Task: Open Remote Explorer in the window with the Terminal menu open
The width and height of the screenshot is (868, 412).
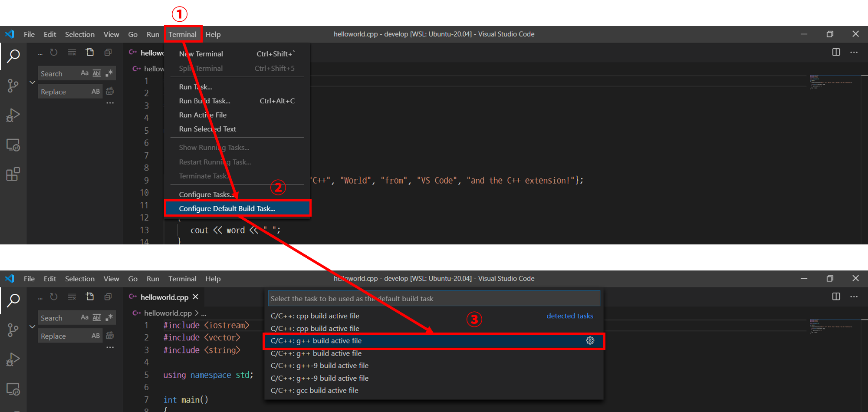Action: [x=13, y=145]
